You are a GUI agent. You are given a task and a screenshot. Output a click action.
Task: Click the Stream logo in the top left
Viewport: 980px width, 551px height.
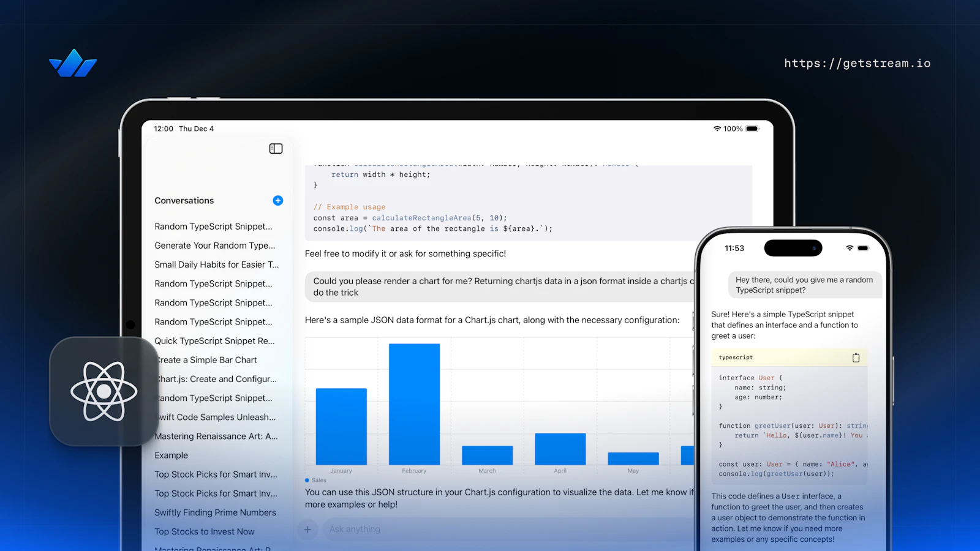[x=72, y=63]
